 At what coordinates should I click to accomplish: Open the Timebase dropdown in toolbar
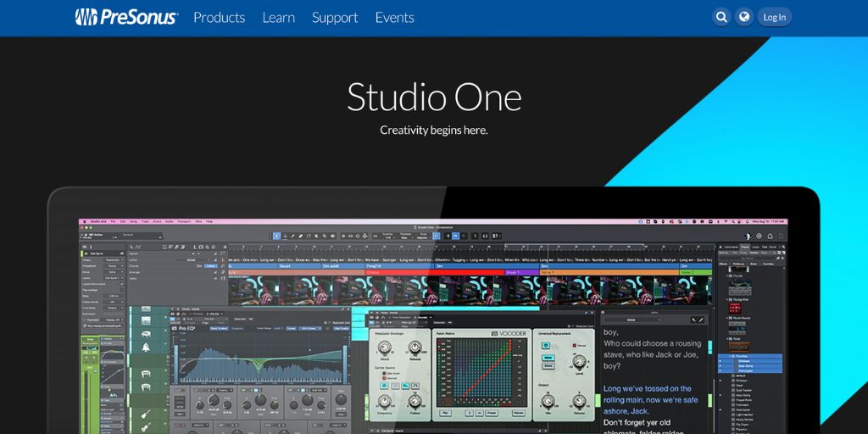pos(406,236)
